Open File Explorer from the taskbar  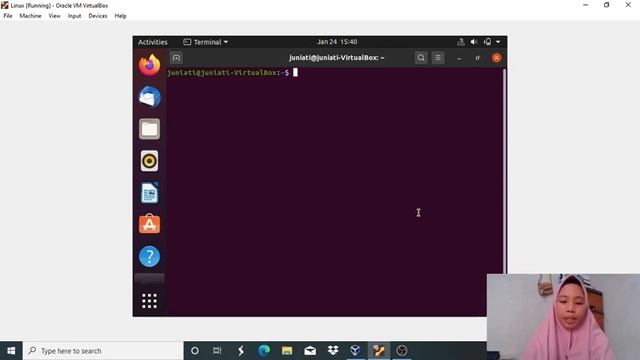287,351
